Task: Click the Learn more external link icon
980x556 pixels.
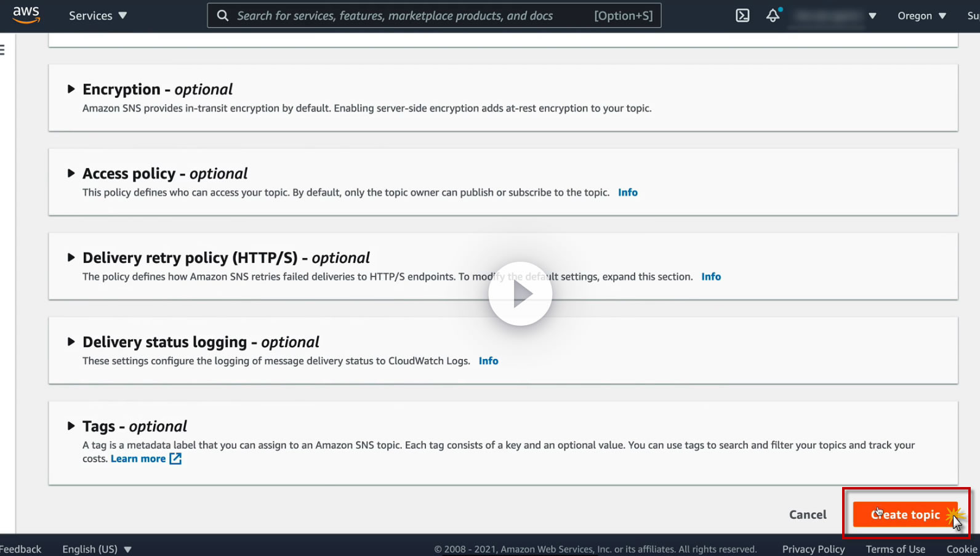Action: (x=175, y=459)
